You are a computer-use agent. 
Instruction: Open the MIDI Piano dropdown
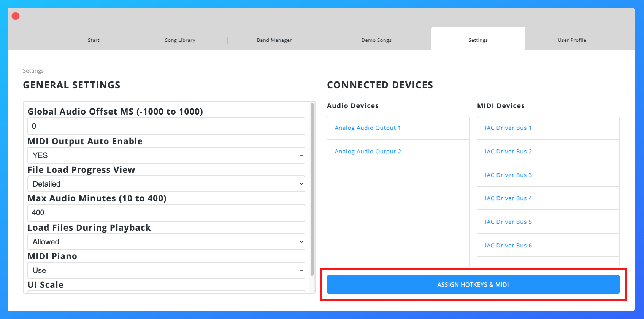click(x=166, y=270)
